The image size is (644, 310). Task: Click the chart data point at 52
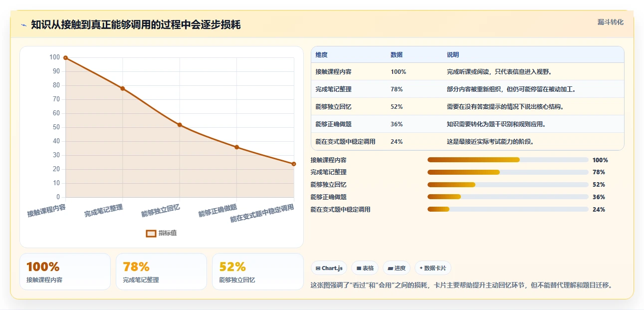(x=180, y=125)
